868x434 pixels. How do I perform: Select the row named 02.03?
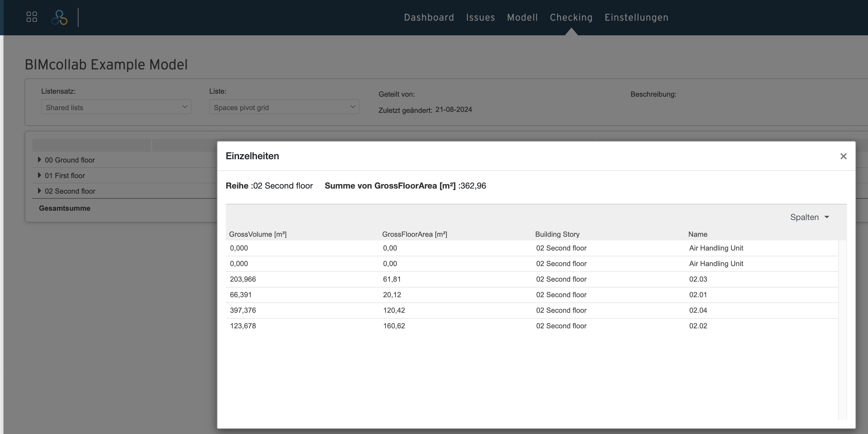(x=532, y=279)
